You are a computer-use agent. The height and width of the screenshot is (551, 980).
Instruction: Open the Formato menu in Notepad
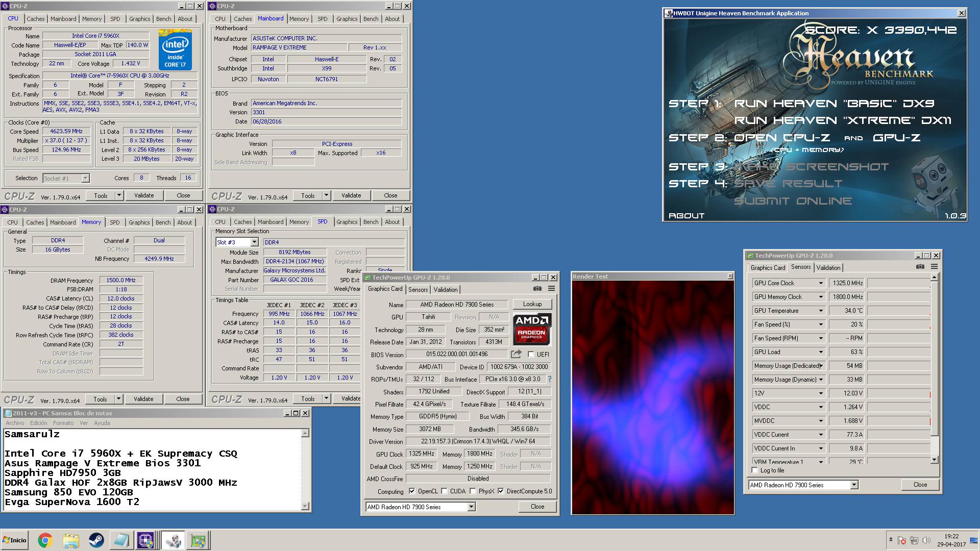(x=63, y=423)
